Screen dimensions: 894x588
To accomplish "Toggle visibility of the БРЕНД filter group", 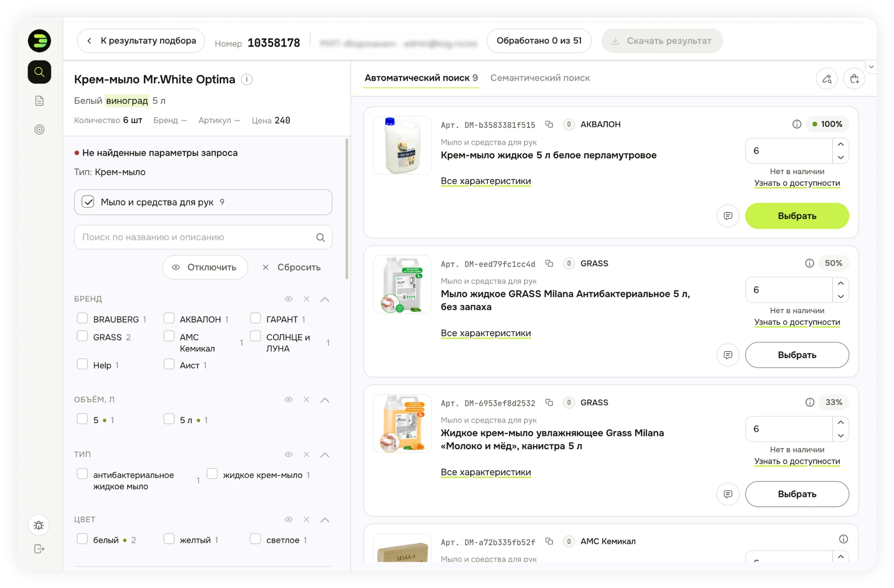I will (x=289, y=299).
